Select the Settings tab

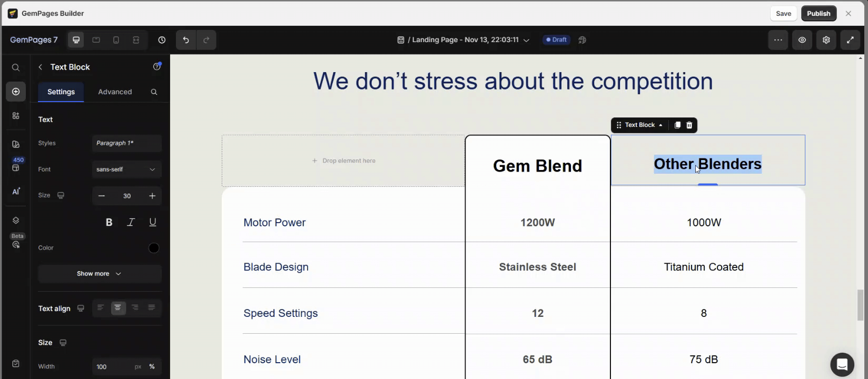pos(61,92)
